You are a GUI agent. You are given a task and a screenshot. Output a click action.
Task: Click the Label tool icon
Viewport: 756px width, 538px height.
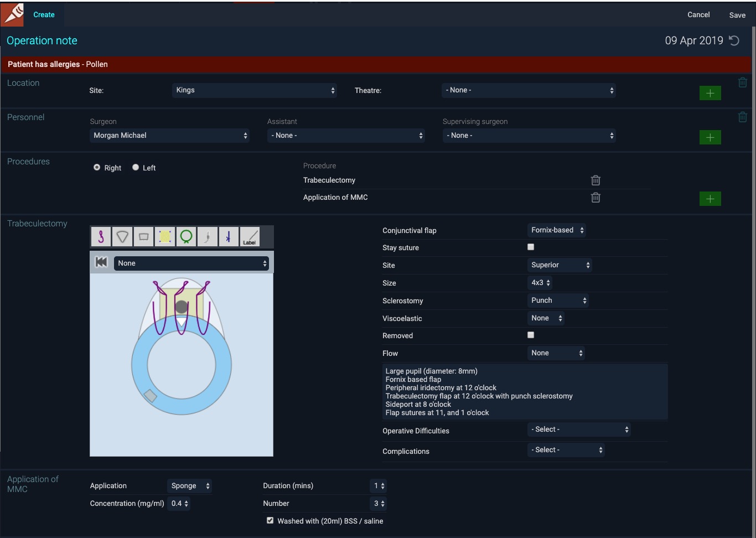coord(250,237)
